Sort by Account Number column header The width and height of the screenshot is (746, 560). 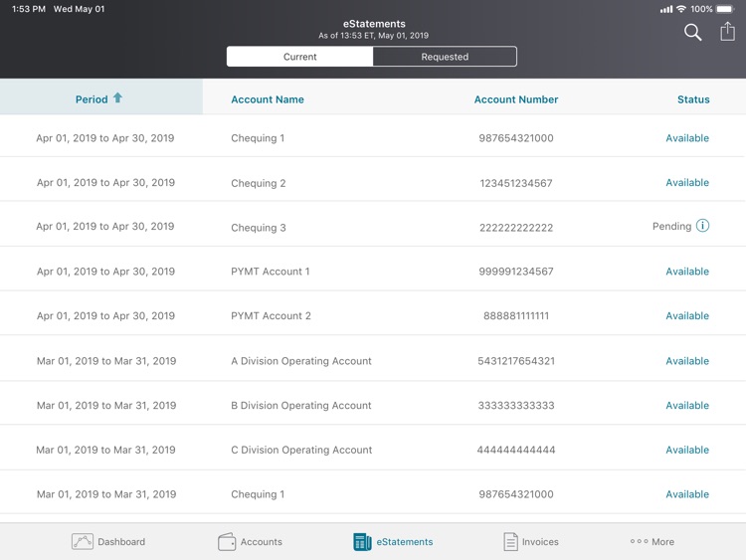pyautogui.click(x=515, y=99)
